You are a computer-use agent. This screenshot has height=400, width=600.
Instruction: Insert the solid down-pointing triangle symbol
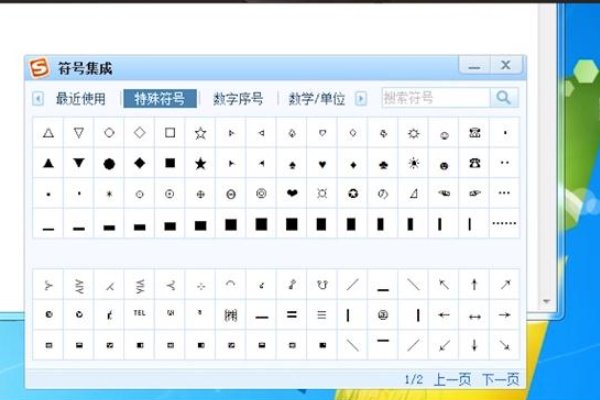(x=79, y=163)
